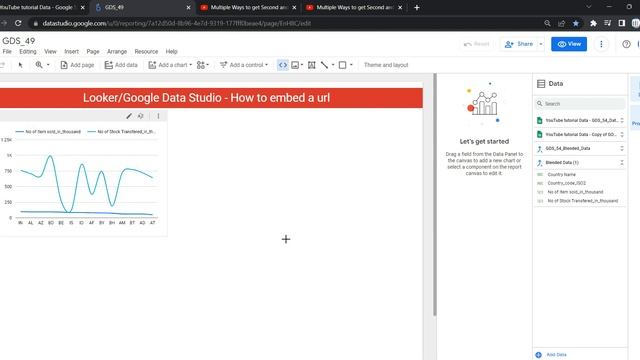Select the line drawing tool
Image resolution: width=640 pixels, height=360 pixels.
[324, 65]
